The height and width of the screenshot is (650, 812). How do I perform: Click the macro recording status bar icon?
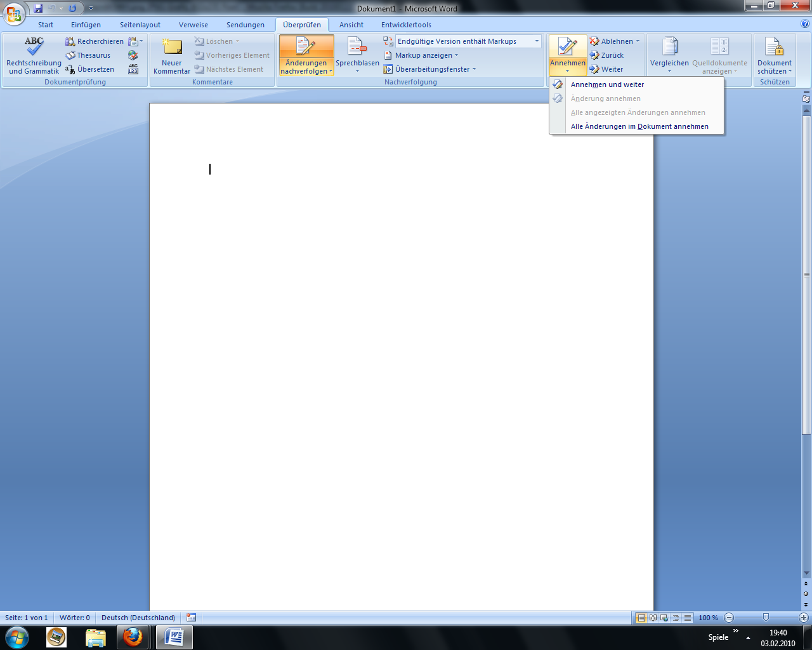(x=192, y=618)
